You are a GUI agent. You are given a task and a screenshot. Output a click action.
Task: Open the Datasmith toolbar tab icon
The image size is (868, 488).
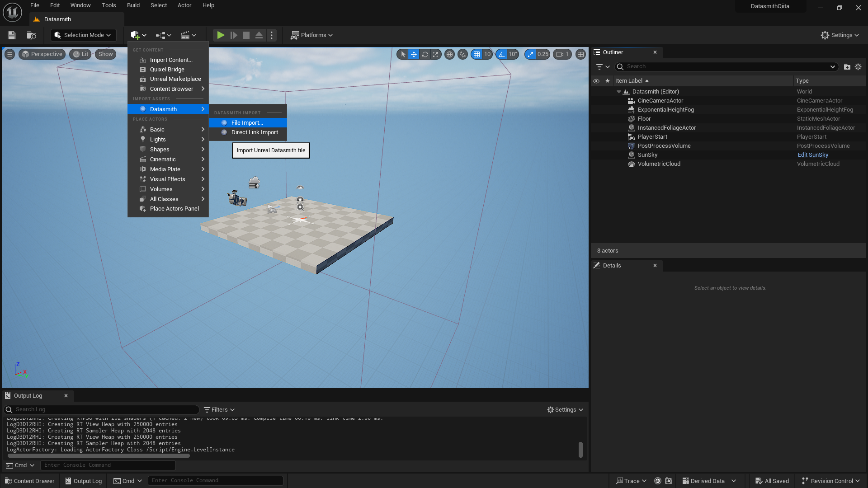click(x=36, y=19)
